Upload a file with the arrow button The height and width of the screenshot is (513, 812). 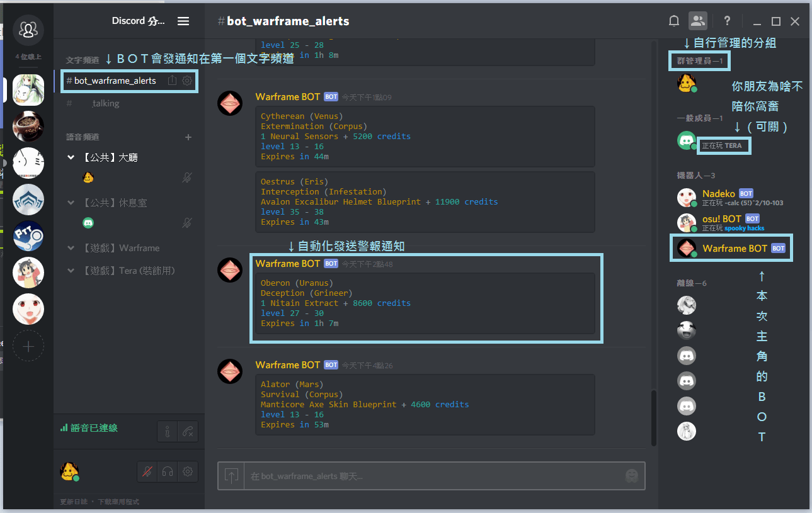pyautogui.click(x=231, y=476)
